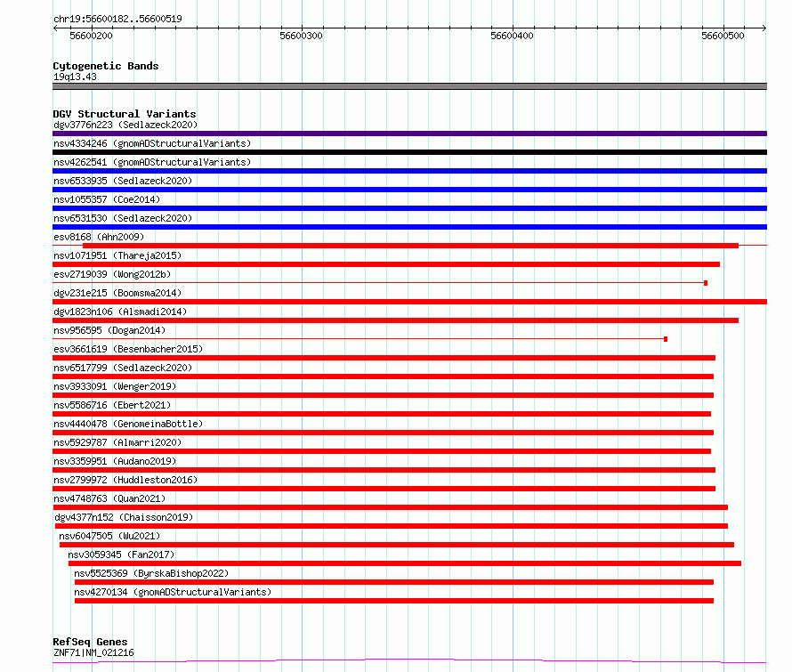Open variant nsv2799972 (Huddleston2016) label
This screenshot has height=672, width=792.
pyautogui.click(x=125, y=480)
